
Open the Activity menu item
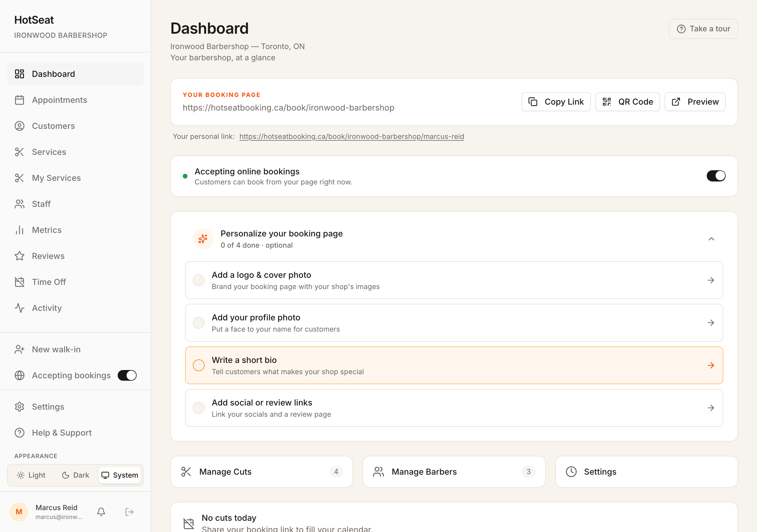click(75, 308)
